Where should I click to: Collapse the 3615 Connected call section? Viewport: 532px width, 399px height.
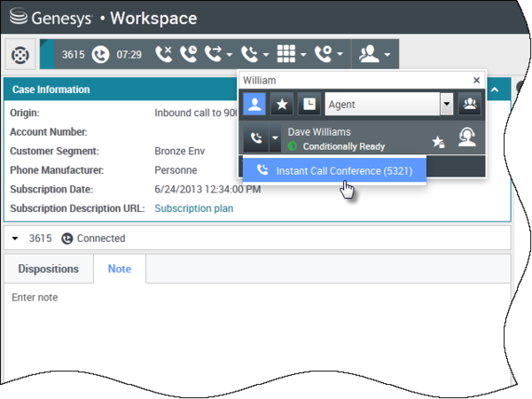[16, 239]
